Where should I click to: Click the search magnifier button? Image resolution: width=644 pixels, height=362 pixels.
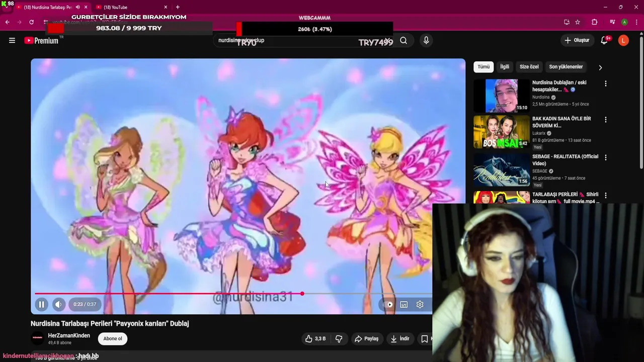pyautogui.click(x=404, y=40)
